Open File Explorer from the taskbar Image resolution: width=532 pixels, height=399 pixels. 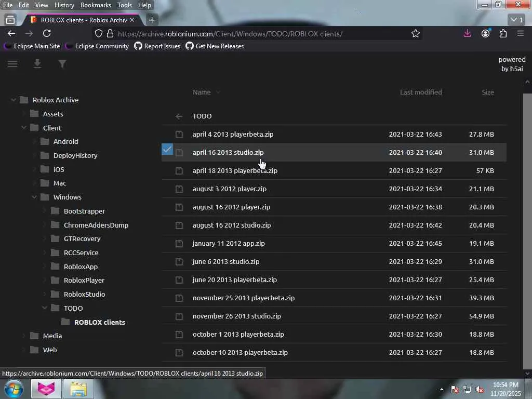coord(78,389)
